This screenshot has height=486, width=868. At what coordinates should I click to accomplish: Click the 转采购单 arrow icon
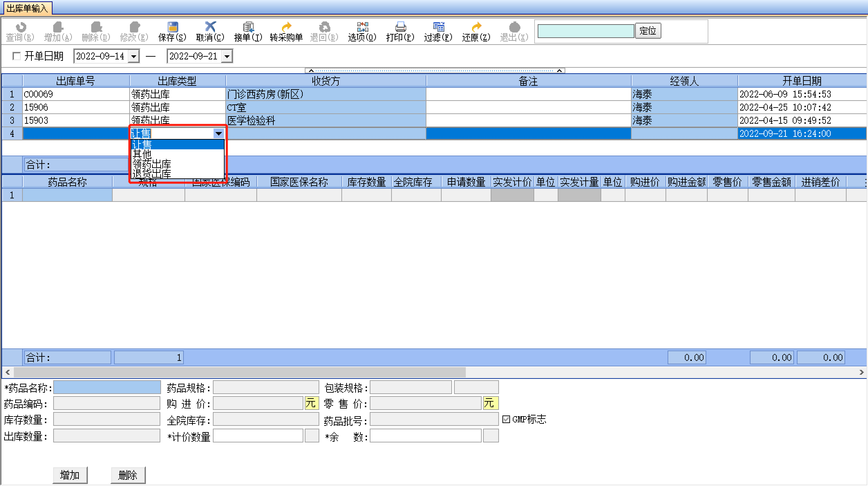(x=286, y=27)
